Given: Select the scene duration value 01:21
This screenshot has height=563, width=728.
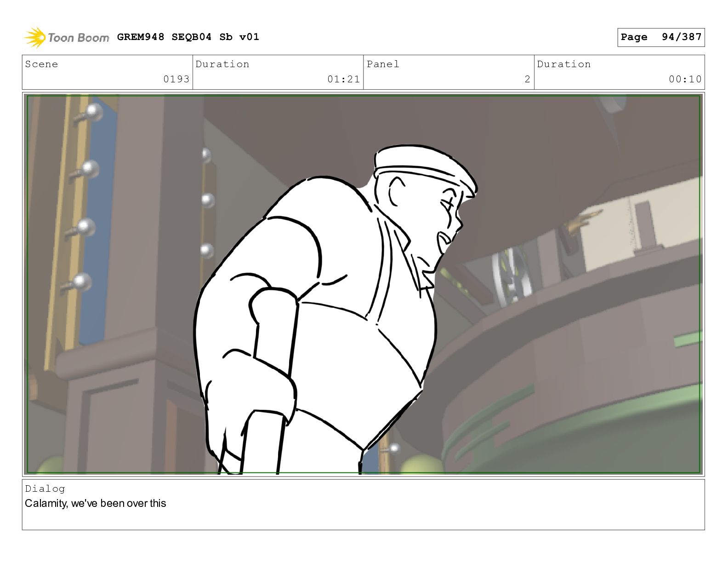Looking at the screenshot, I should click(343, 79).
